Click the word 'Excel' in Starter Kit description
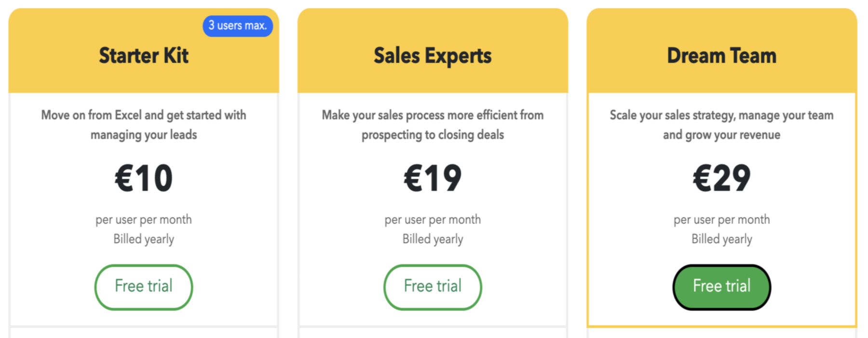The width and height of the screenshot is (868, 338). [x=128, y=115]
